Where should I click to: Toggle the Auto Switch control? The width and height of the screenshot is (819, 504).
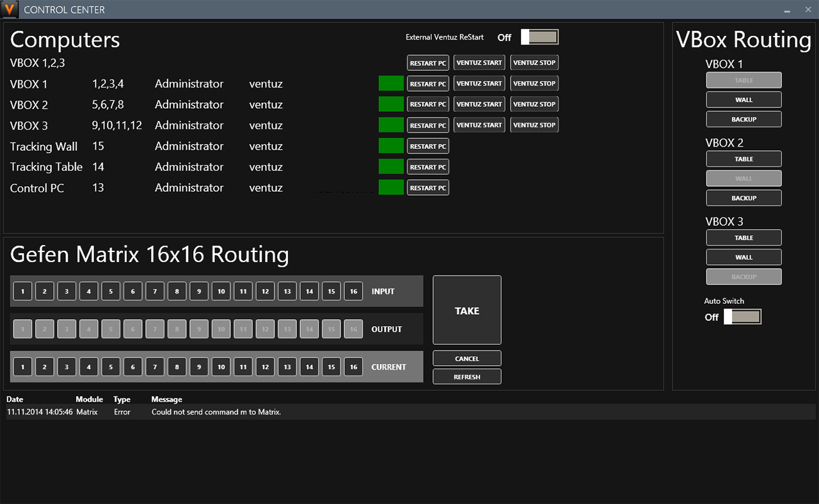pyautogui.click(x=742, y=317)
